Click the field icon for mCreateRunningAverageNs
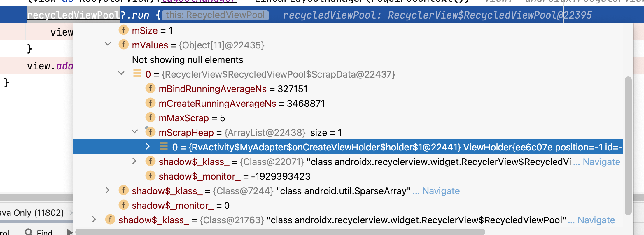Image resolution: width=644 pixels, height=235 pixels. tap(150, 103)
